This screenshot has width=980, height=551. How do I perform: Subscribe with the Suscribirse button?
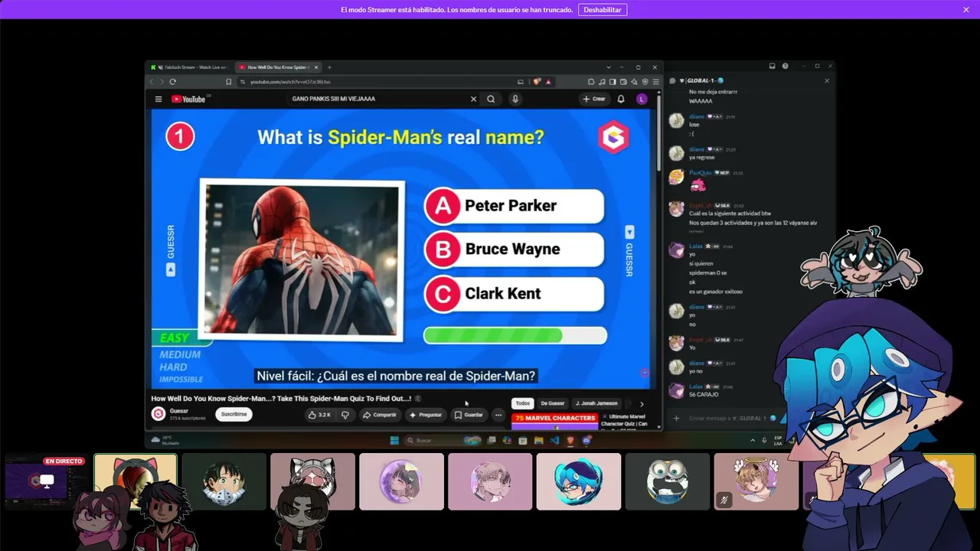click(234, 414)
